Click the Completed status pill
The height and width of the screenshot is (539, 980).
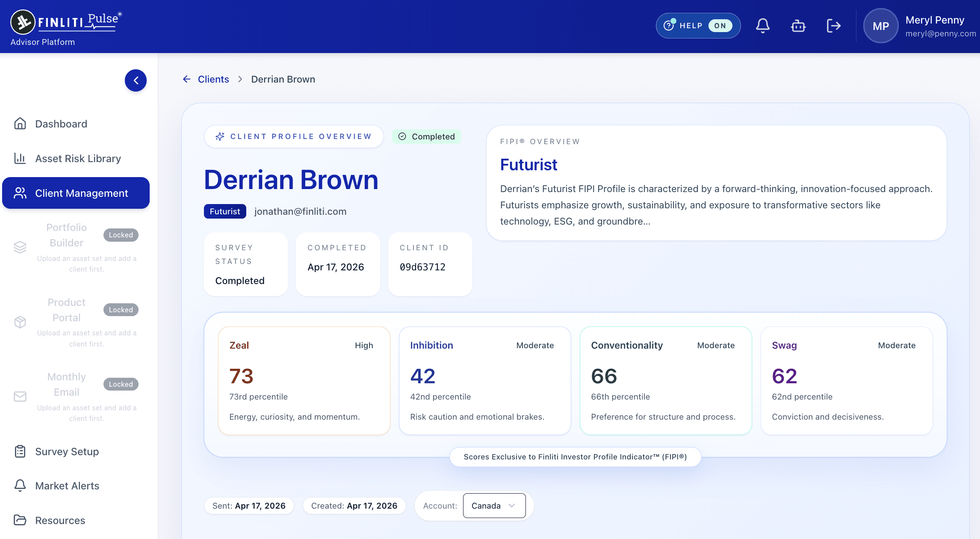click(x=426, y=136)
